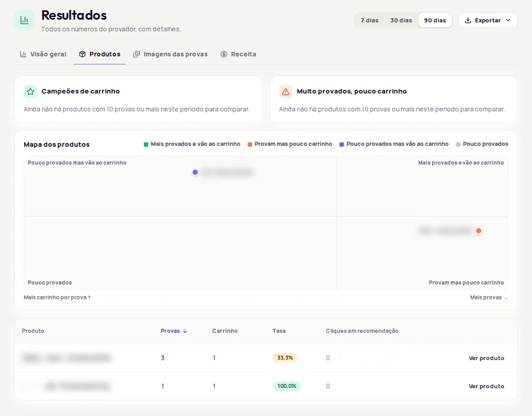Click the Mapa dos produtos title
Image resolution: width=532 pixels, height=416 pixels.
pyautogui.click(x=57, y=144)
